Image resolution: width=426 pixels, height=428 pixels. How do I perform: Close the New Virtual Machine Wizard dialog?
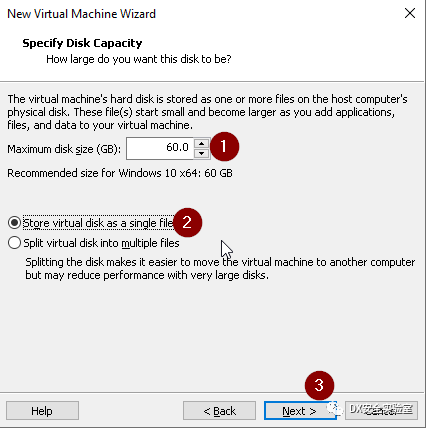(x=410, y=13)
